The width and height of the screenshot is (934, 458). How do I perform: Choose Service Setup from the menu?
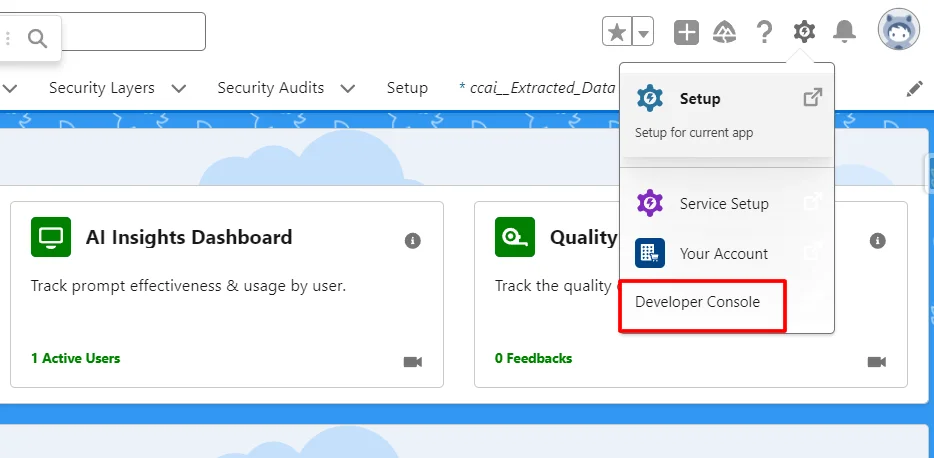724,203
